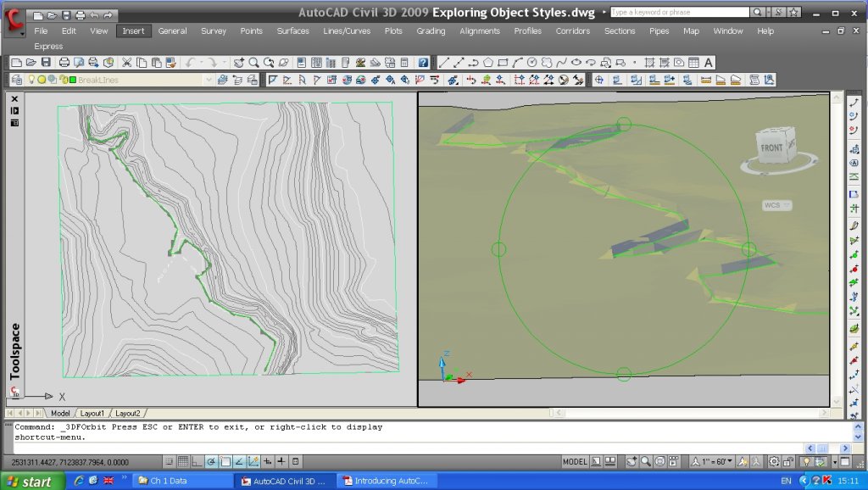Click in the keyword search field
868x490 pixels.
pos(679,13)
